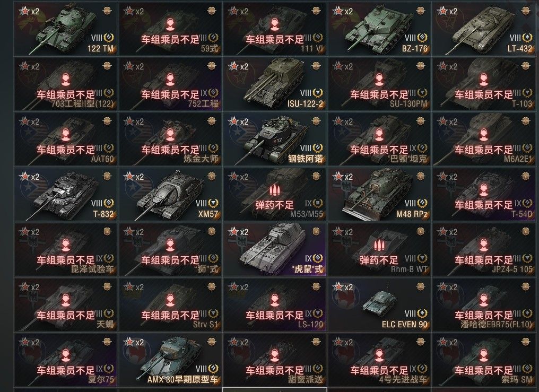Select the 索玛 SM tank card
The width and height of the screenshot is (539, 392).
(483, 360)
